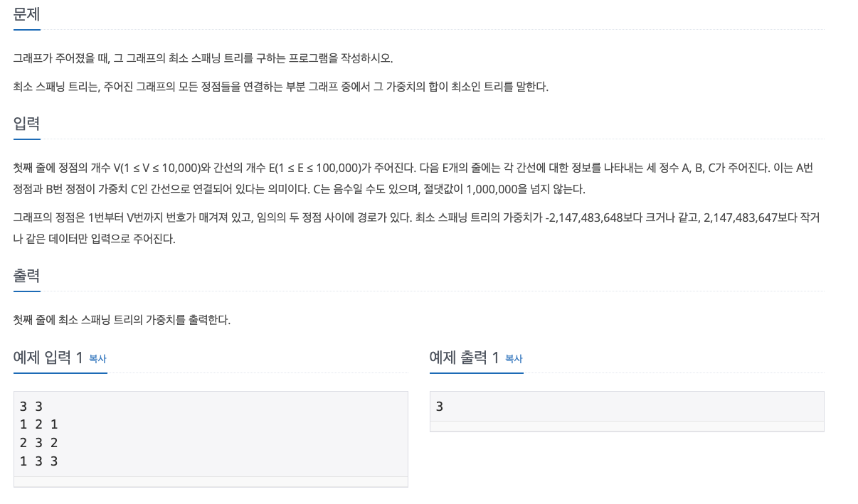
Task: Click line '2 3 2' in sample input
Action: (x=38, y=443)
